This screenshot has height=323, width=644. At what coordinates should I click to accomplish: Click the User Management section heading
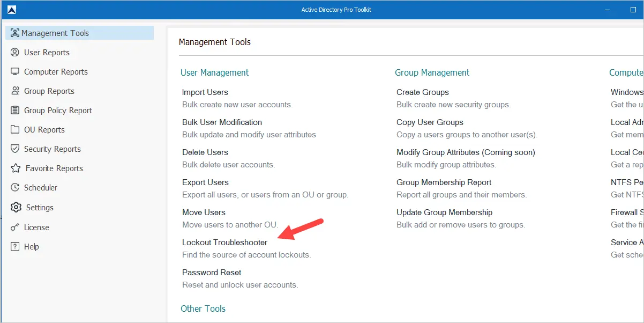[214, 72]
